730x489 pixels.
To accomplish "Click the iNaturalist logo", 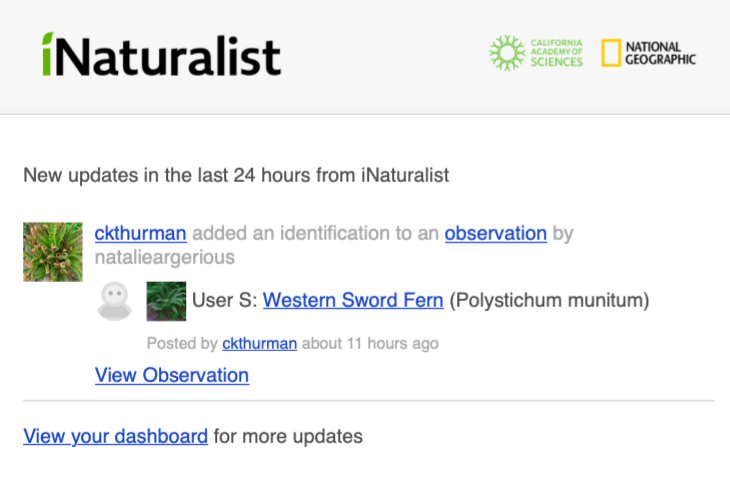I will [x=161, y=55].
